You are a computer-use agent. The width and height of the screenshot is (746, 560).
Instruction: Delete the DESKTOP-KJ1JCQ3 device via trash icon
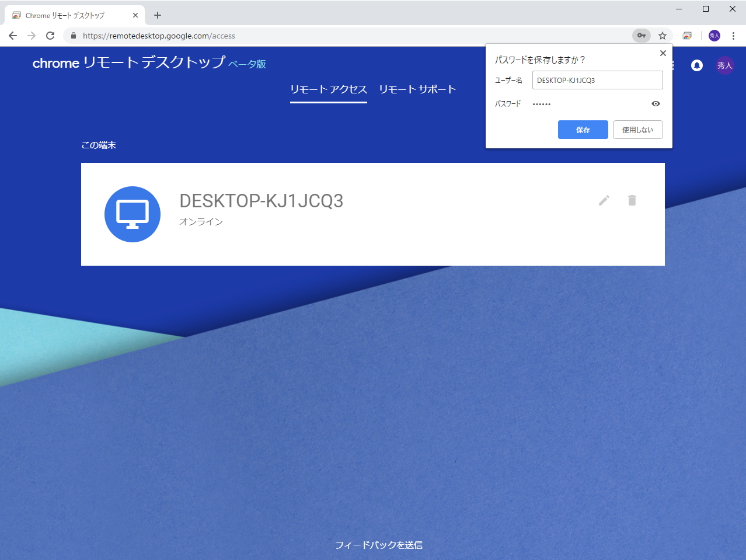632,200
